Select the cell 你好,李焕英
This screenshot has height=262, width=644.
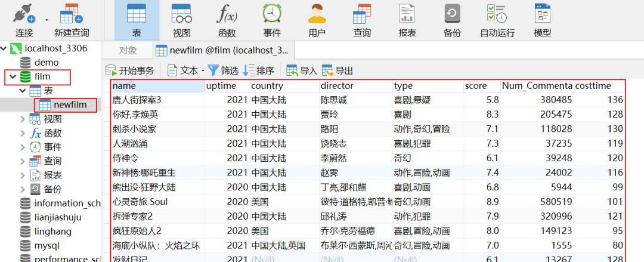coord(157,115)
